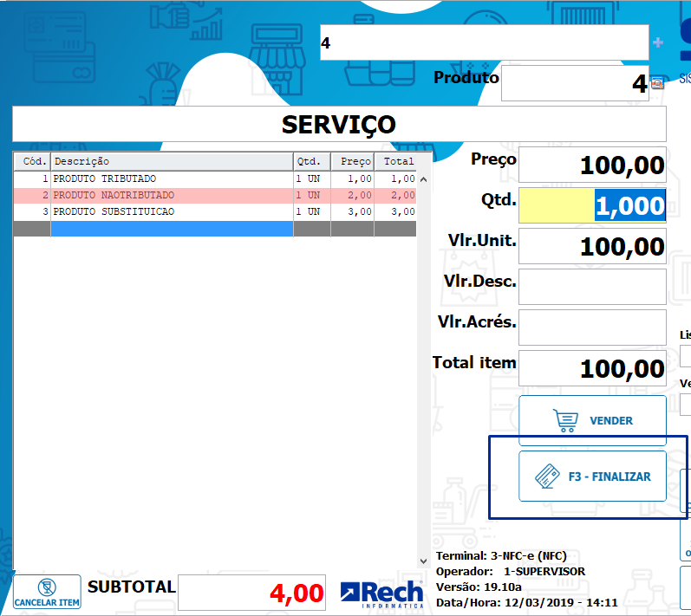Click the Total item field
Viewport: 691px width, 616px height.
click(592, 368)
